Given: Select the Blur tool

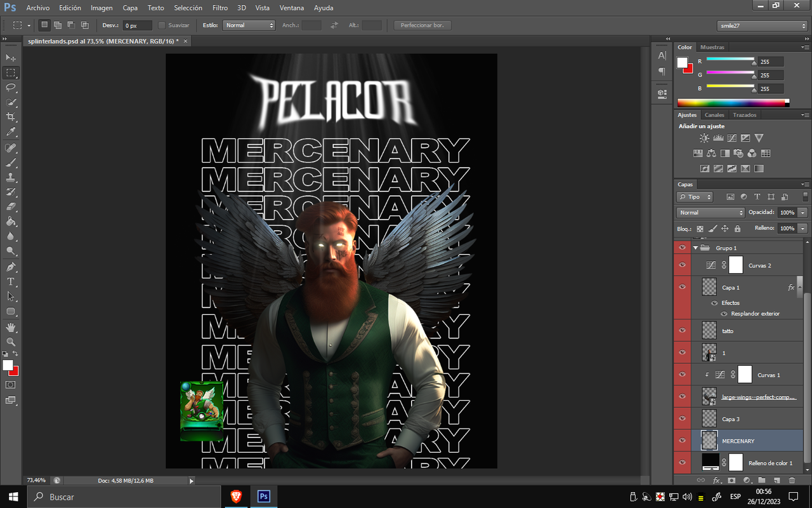Looking at the screenshot, I should 11,236.
